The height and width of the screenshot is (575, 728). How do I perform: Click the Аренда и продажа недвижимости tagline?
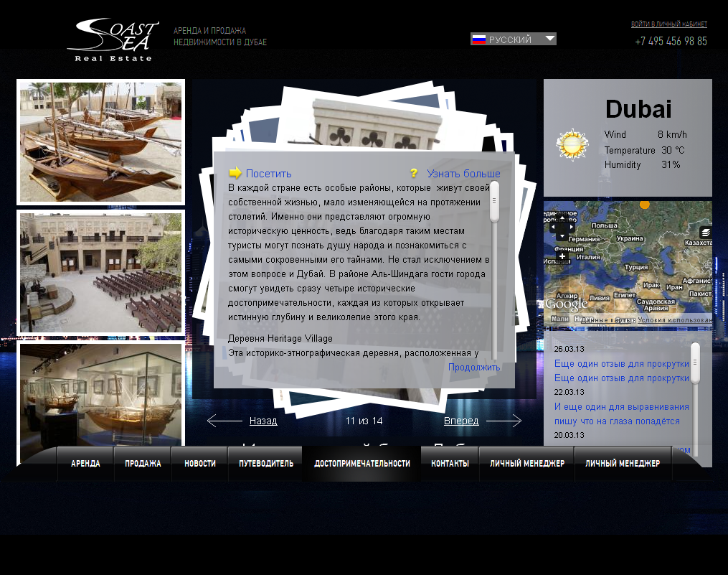220,37
